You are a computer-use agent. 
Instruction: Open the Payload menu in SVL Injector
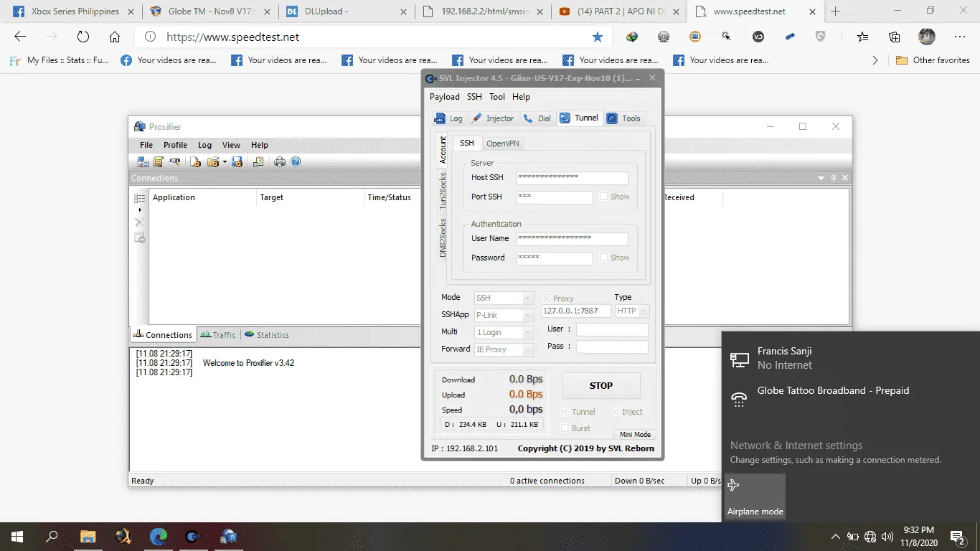[x=445, y=97]
